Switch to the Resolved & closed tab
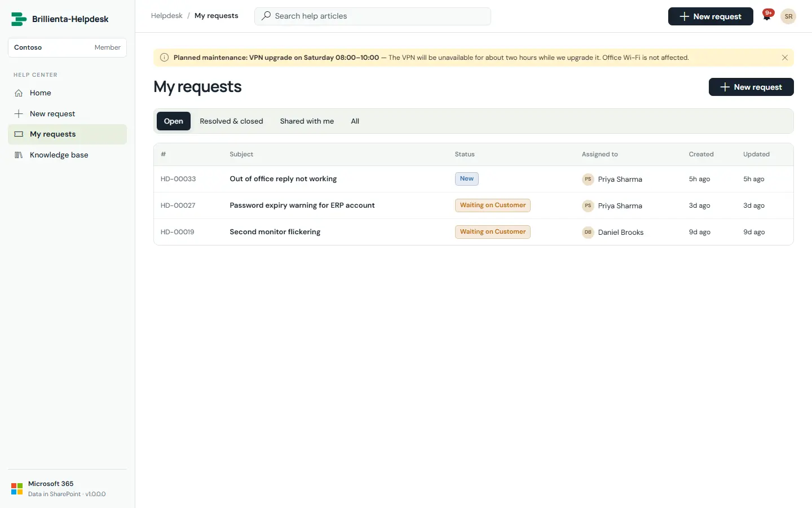This screenshot has height=508, width=812. (231, 121)
